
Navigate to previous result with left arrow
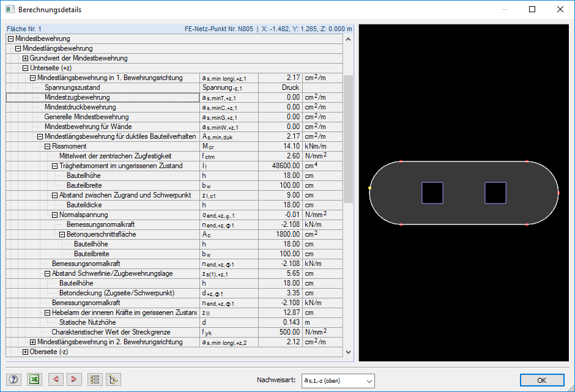[56, 379]
